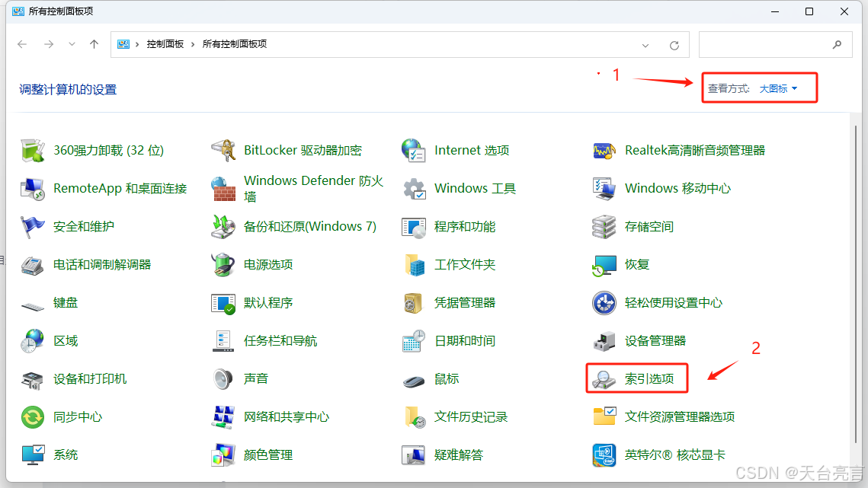Click the search magnifier icon

[x=837, y=44]
